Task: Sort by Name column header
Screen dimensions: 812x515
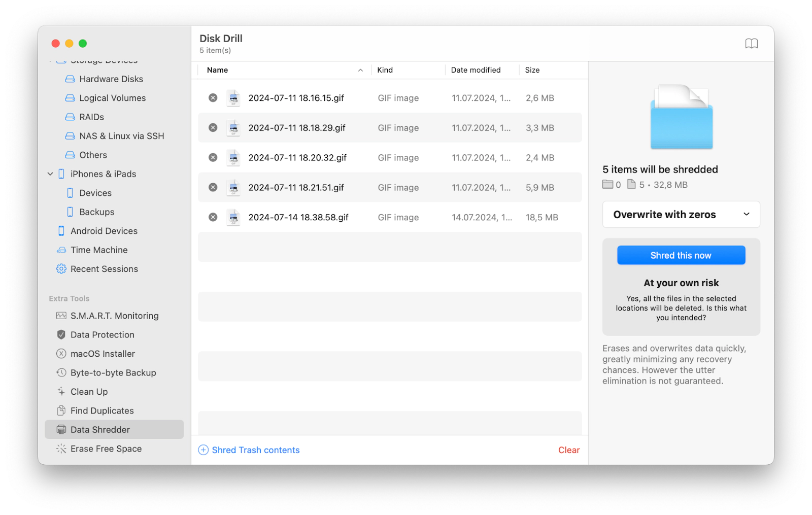Action: 217,70
